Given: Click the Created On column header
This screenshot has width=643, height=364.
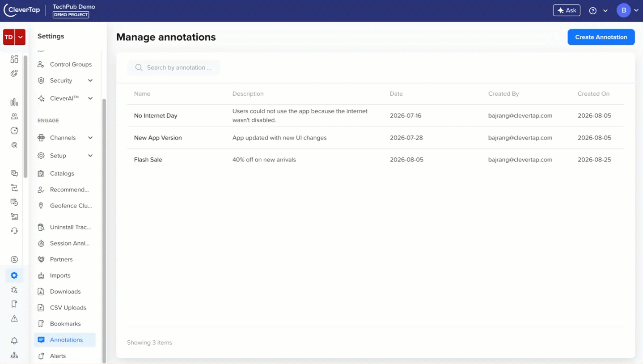Looking at the screenshot, I should pos(593,94).
